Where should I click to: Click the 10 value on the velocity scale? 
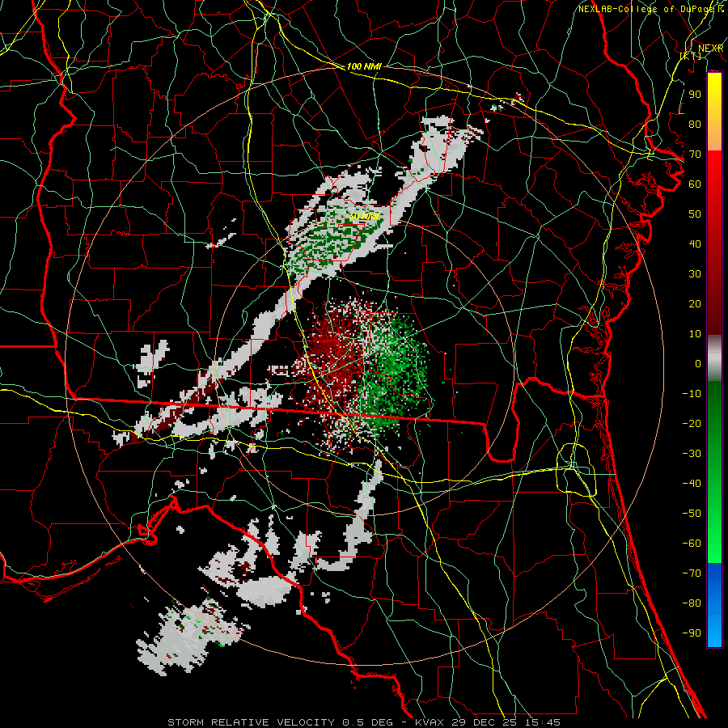point(695,334)
